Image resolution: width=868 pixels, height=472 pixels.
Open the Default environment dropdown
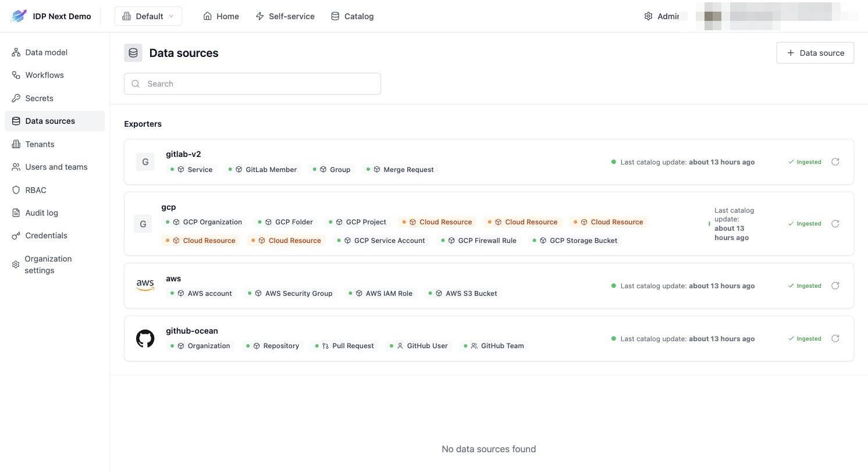148,16
